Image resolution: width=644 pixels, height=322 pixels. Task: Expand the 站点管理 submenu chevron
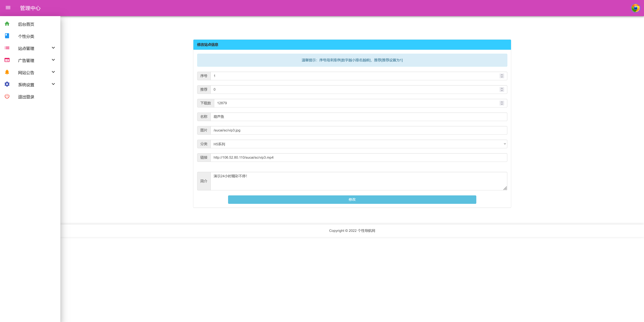point(53,48)
